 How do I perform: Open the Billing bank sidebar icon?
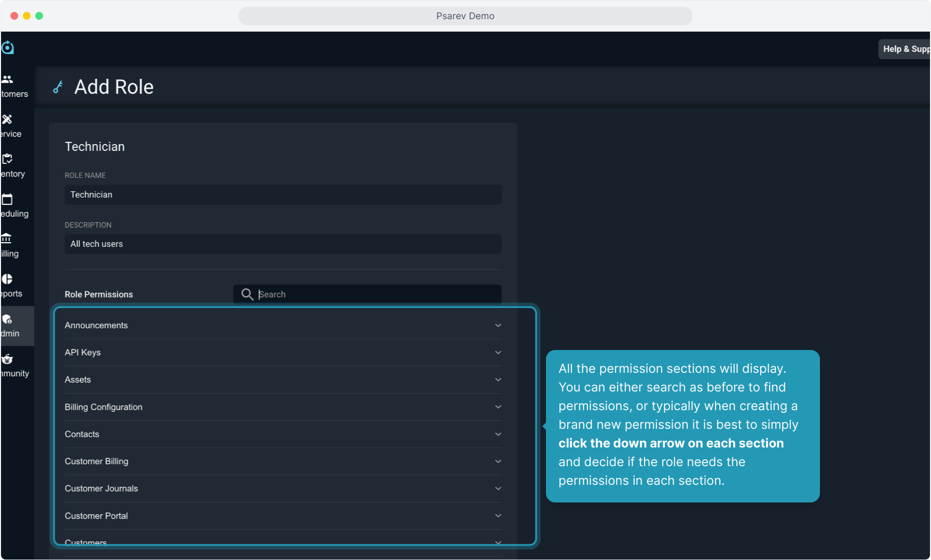coord(6,239)
